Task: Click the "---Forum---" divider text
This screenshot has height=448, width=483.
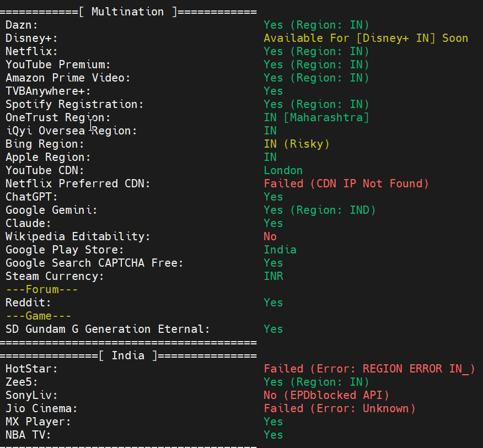Action: (x=41, y=289)
